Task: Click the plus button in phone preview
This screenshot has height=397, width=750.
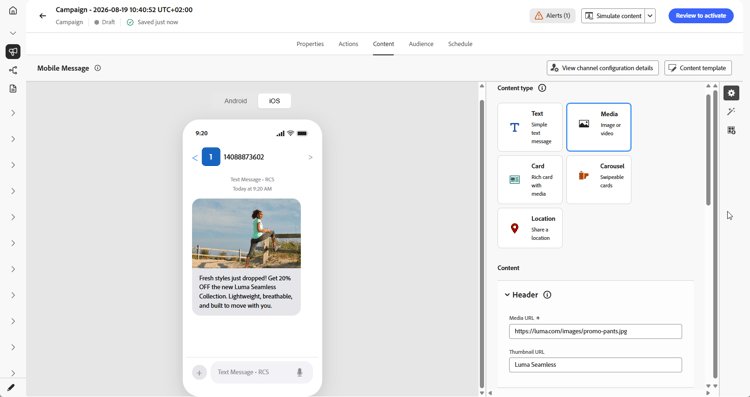Action: (x=199, y=372)
